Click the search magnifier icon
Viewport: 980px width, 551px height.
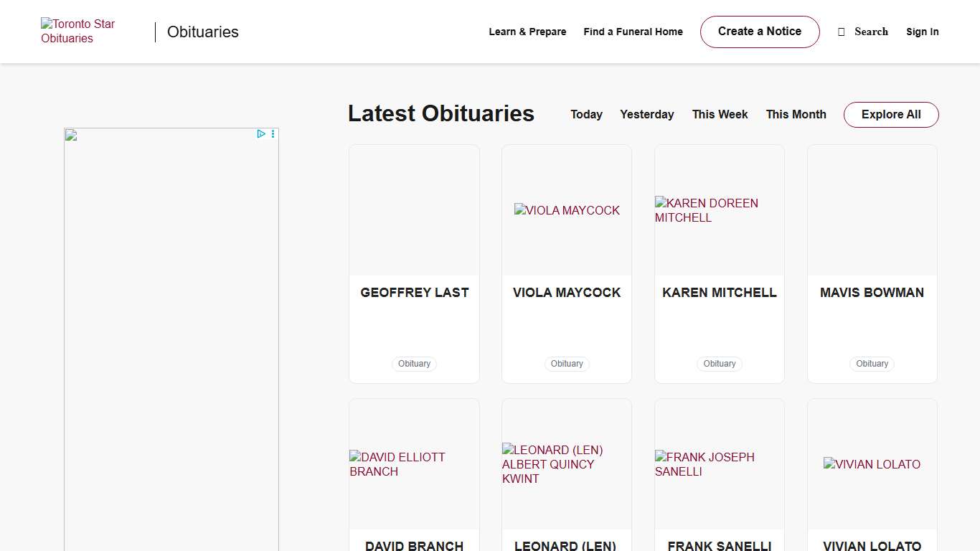tap(842, 32)
